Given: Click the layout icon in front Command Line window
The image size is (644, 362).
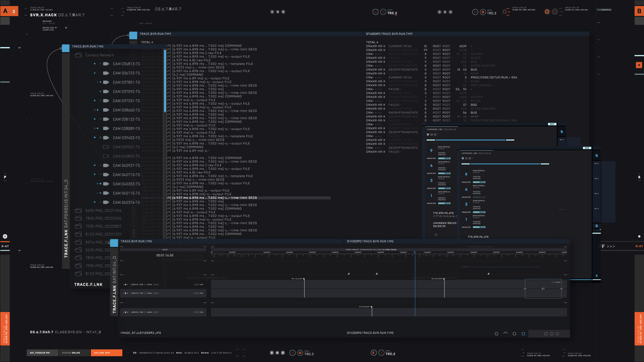Looking at the screenshot, I should (463, 158).
